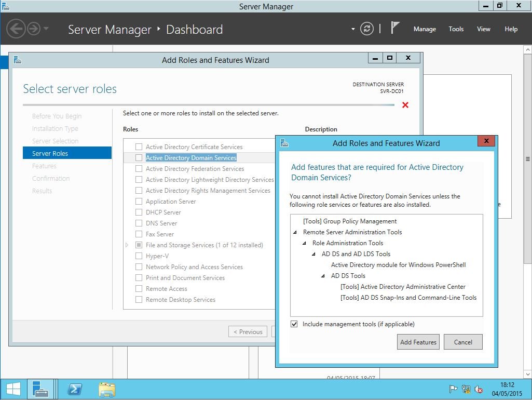Screen dimensions: 532x400
Task: Enable the DNS Server role checkbox
Action: (x=139, y=223)
